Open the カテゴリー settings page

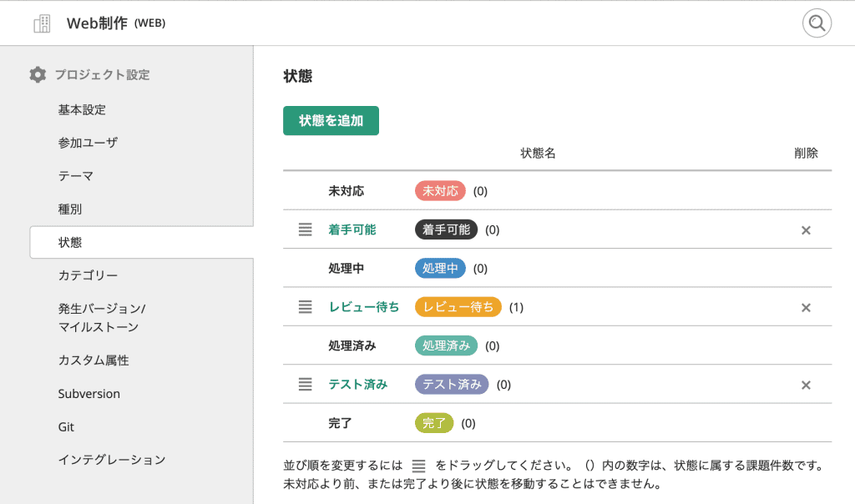(x=88, y=275)
